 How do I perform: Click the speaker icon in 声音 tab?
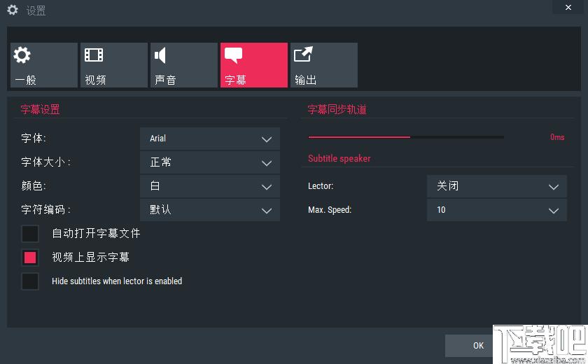(x=160, y=55)
